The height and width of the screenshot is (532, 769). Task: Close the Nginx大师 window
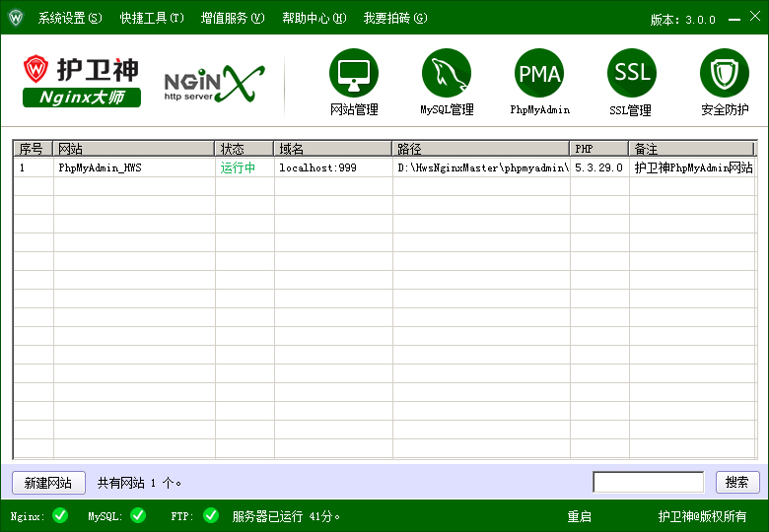pos(755,16)
